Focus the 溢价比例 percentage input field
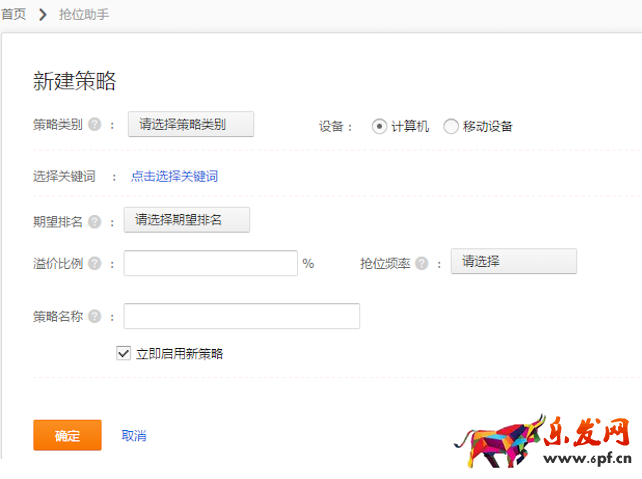The height and width of the screenshot is (479, 642). click(x=210, y=263)
